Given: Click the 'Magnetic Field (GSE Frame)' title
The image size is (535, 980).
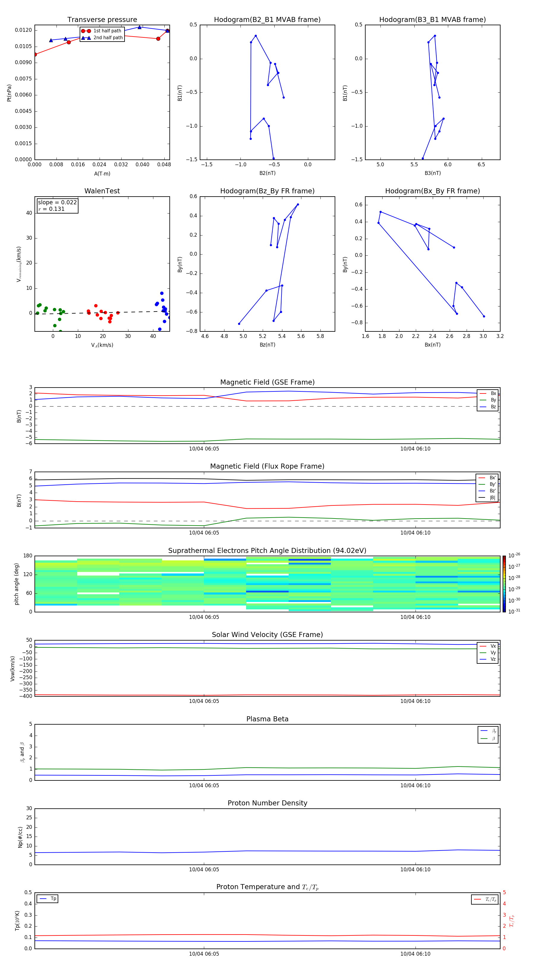Looking at the screenshot, I should pos(267,382).
